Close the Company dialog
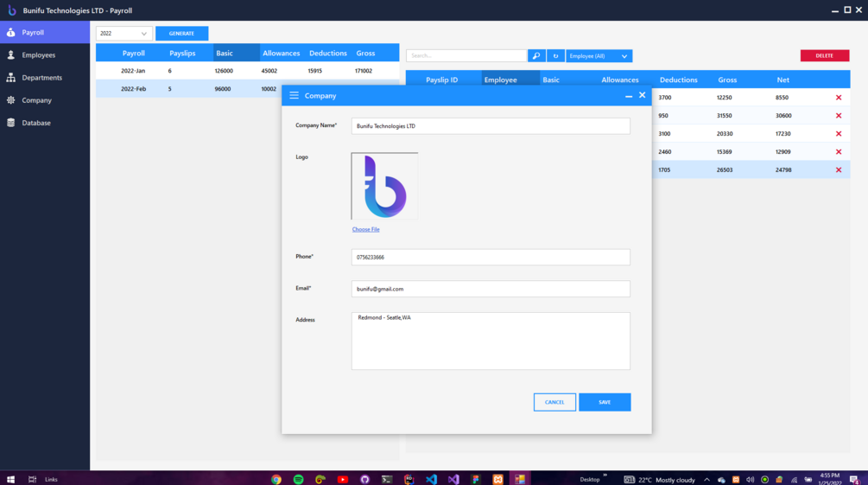Viewport: 868px width, 485px height. (x=642, y=95)
